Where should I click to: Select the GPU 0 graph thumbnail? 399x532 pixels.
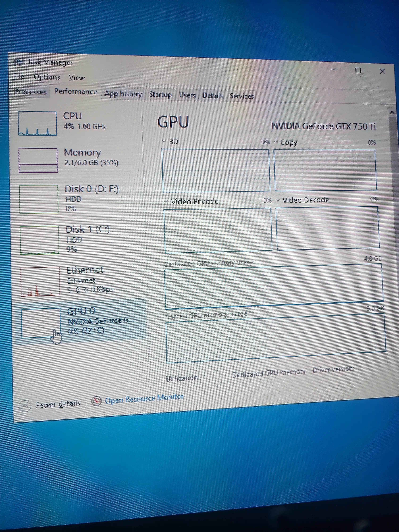[41, 323]
